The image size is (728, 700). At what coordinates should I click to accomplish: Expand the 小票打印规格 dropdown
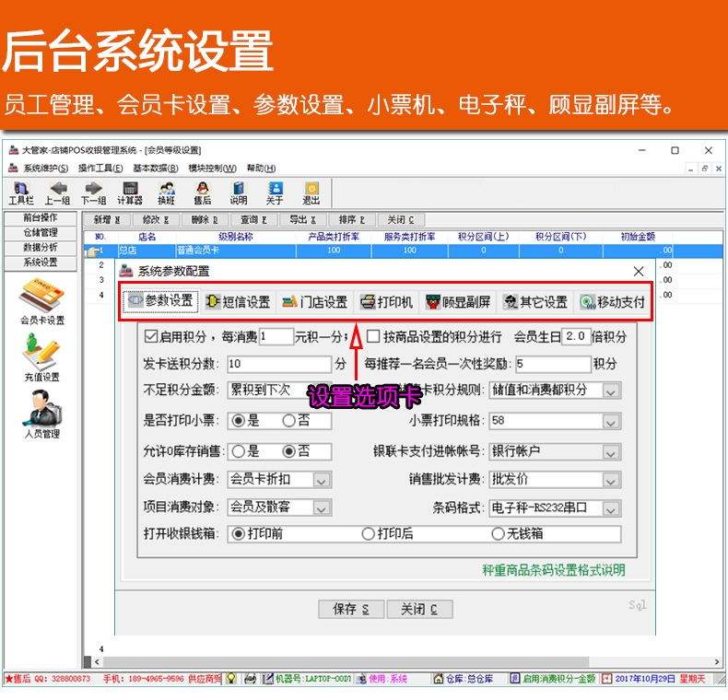pos(611,421)
